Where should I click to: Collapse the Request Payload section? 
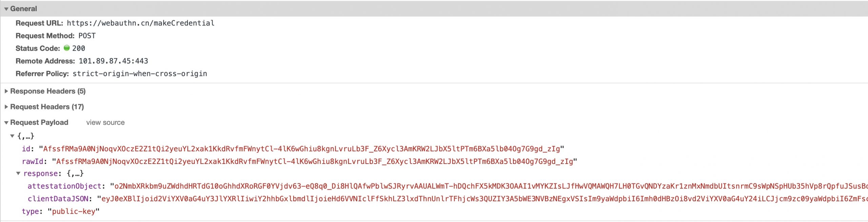(x=6, y=123)
